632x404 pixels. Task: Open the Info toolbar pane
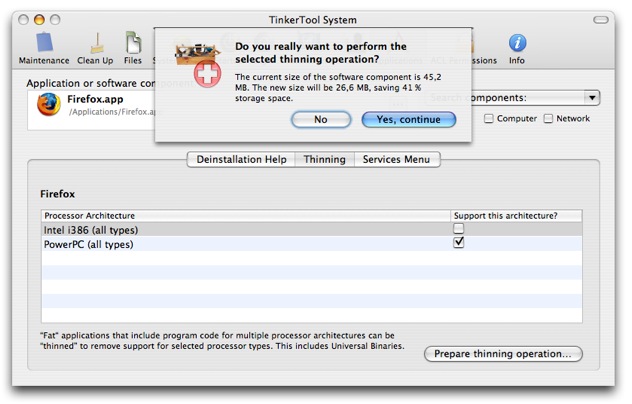[517, 48]
